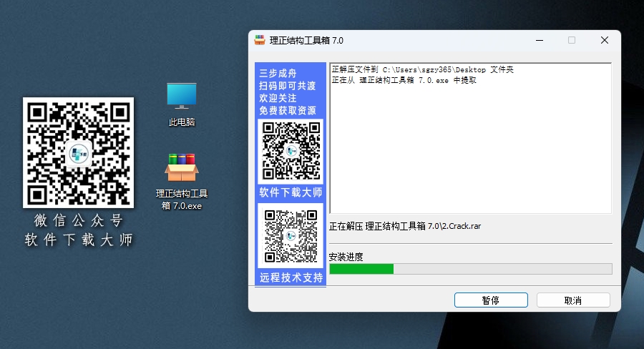Click the 三步成舟 banner text
The height and width of the screenshot is (349, 644).
(278, 74)
